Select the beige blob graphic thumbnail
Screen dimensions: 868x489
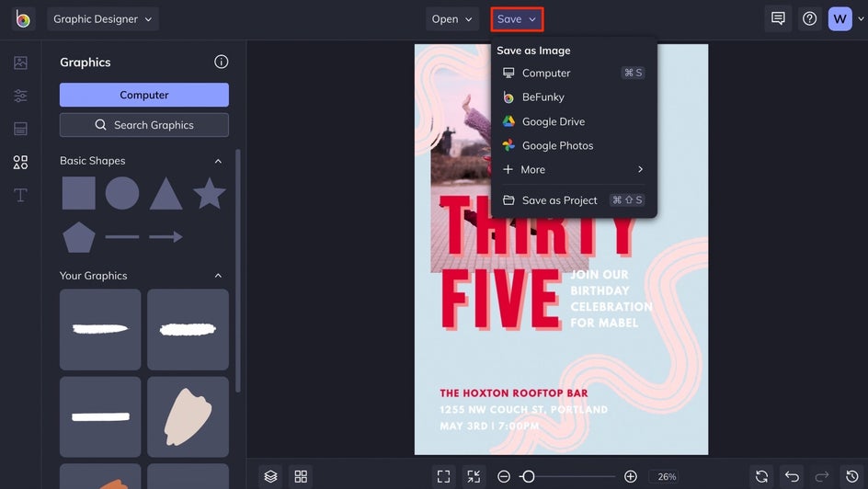188,416
